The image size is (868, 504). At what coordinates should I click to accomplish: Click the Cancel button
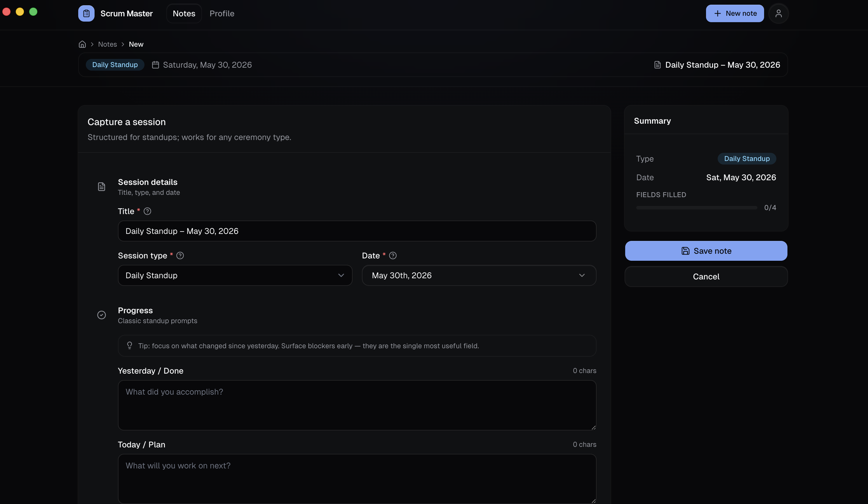point(706,276)
